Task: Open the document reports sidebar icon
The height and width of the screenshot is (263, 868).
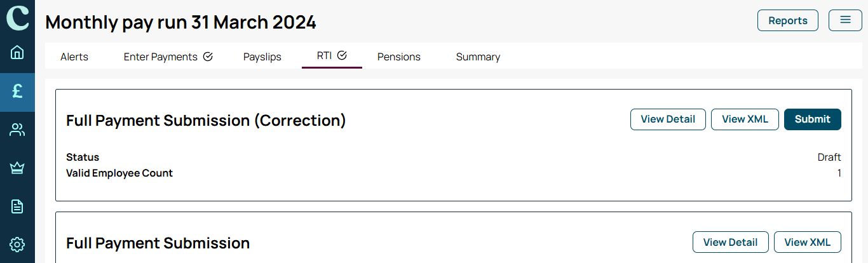Action: [17, 206]
